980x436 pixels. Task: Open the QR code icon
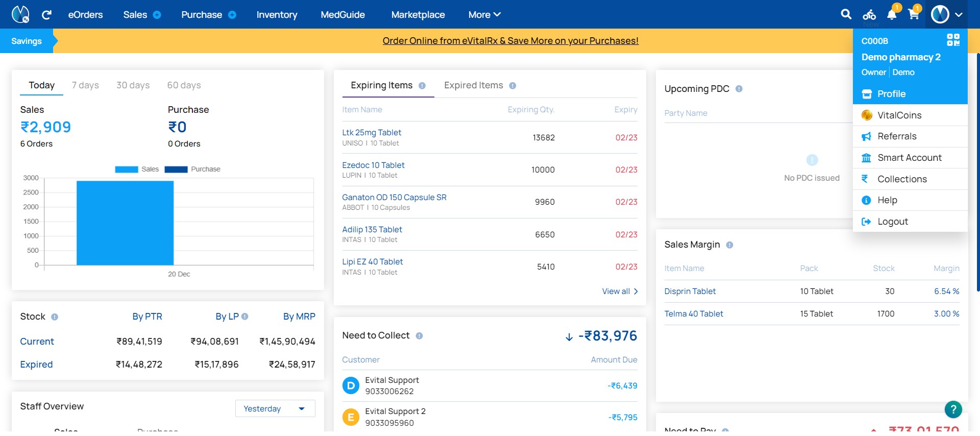[953, 40]
